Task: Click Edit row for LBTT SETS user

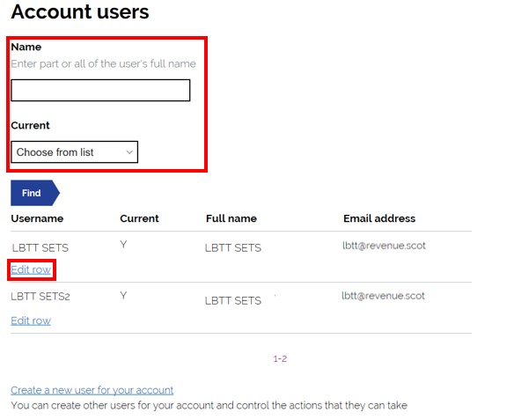Action: click(x=31, y=269)
